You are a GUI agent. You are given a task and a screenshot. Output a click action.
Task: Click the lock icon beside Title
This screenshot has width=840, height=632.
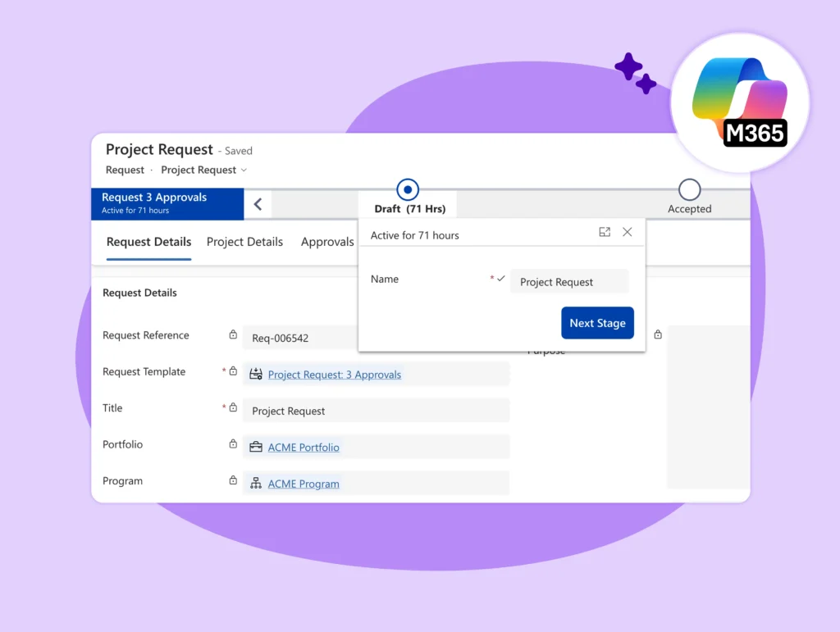tap(233, 407)
